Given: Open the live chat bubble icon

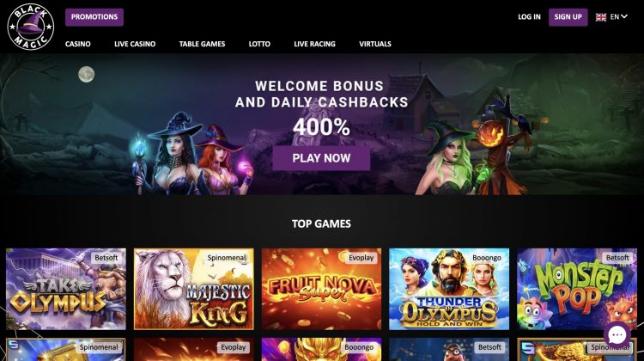Looking at the screenshot, I should coord(617,335).
